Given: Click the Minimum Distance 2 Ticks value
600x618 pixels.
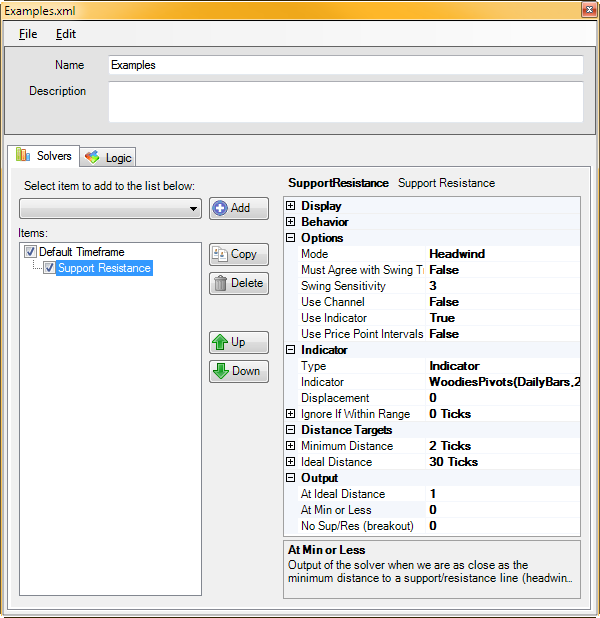Looking at the screenshot, I should (450, 446).
